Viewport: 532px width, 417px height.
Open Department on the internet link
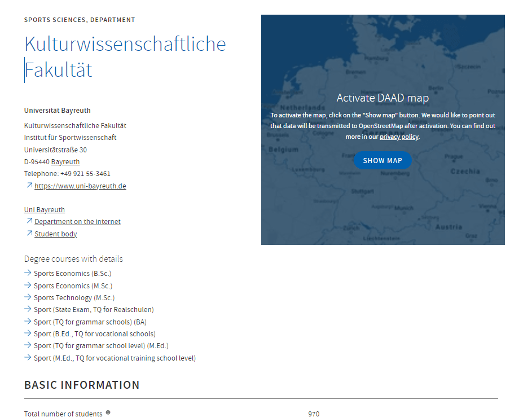[78, 222]
